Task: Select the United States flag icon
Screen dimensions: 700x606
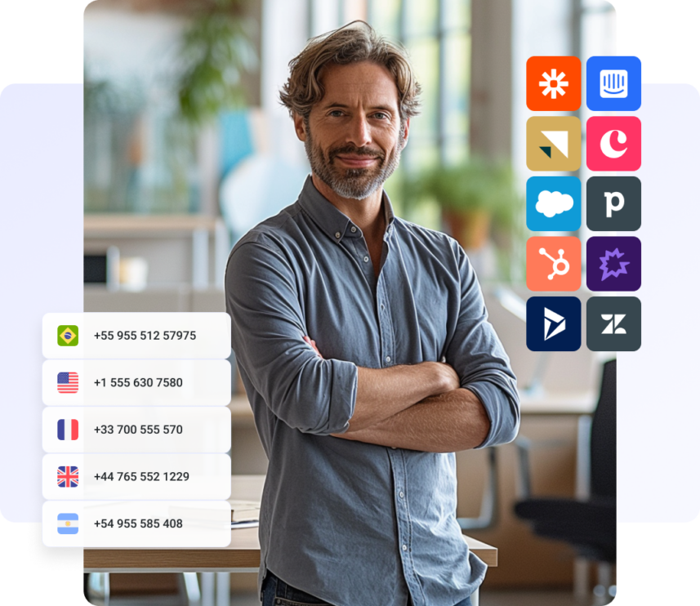Action: coord(65,381)
